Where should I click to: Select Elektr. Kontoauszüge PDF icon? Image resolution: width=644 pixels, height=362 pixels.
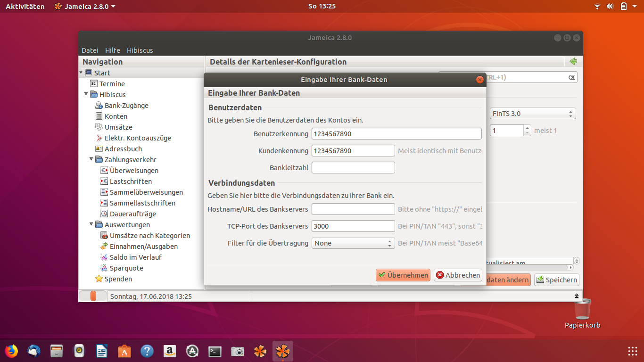[99, 138]
